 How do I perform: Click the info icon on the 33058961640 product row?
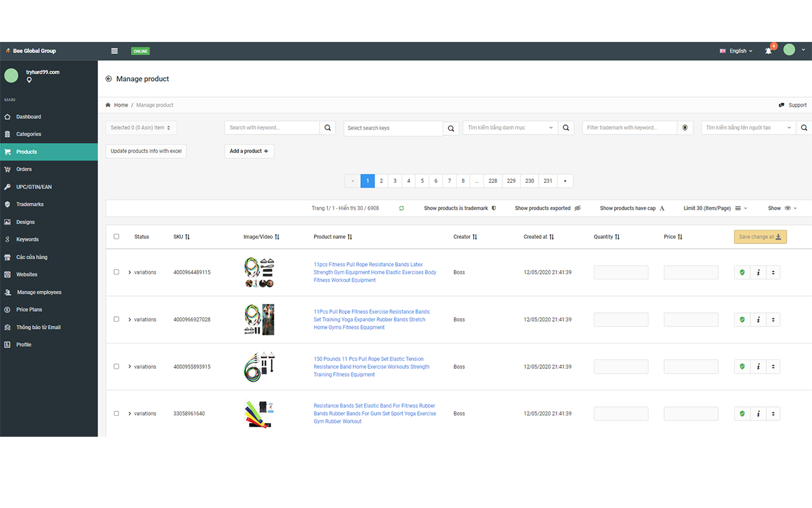click(758, 413)
